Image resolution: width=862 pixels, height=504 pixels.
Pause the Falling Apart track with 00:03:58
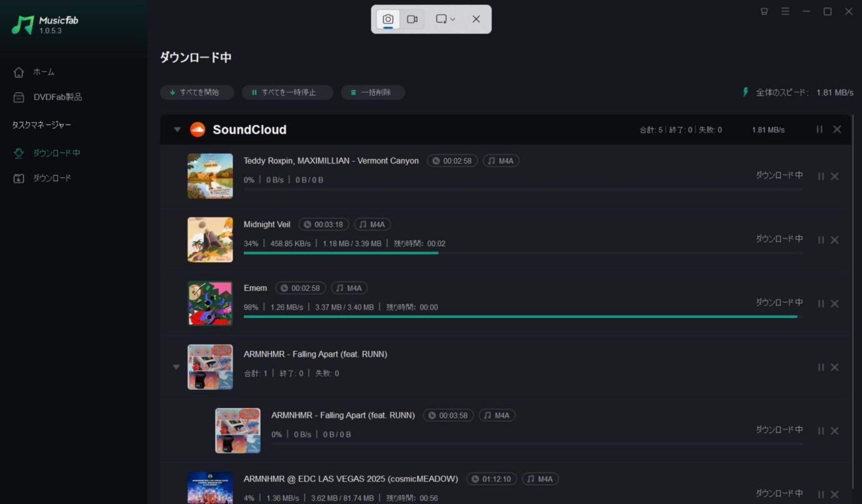(x=821, y=431)
